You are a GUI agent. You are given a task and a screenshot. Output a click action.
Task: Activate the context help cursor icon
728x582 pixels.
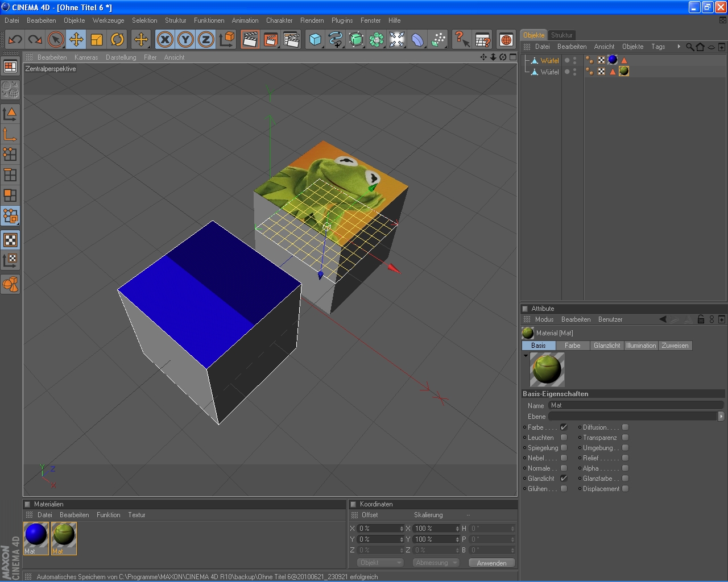pyautogui.click(x=462, y=39)
